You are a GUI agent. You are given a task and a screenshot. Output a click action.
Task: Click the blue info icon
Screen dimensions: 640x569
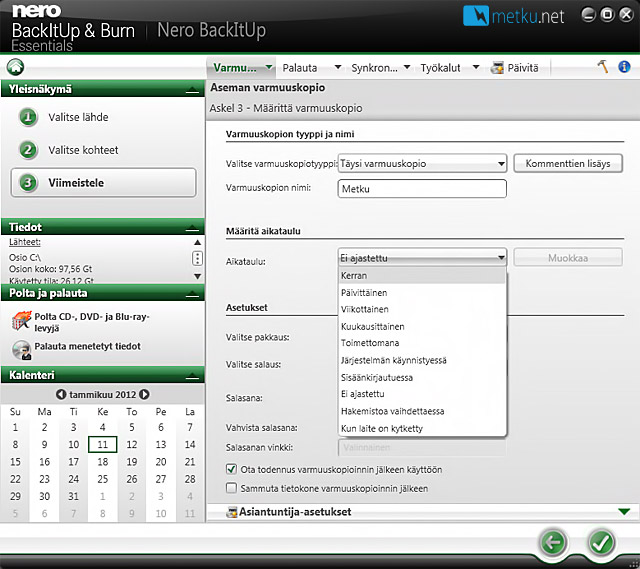click(x=624, y=66)
